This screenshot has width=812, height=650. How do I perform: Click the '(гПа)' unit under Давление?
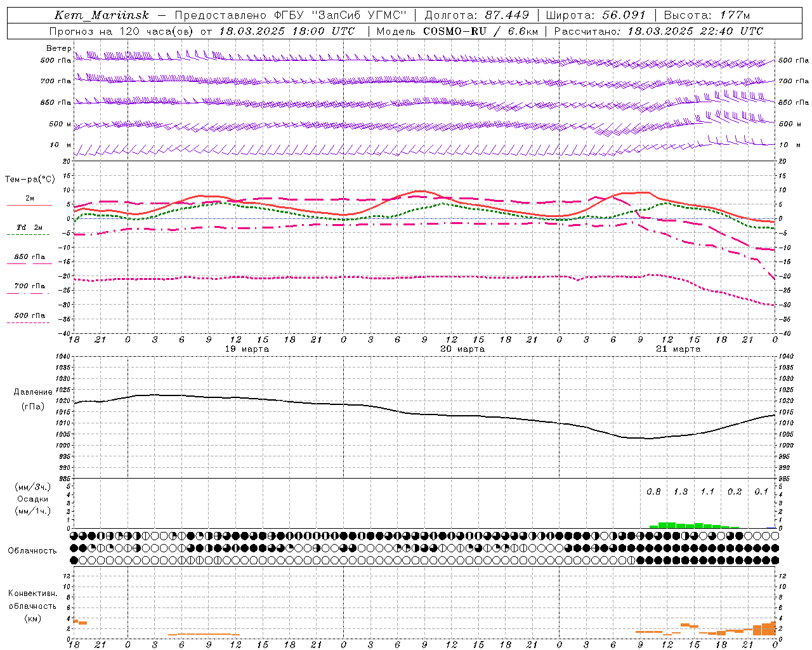33,407
